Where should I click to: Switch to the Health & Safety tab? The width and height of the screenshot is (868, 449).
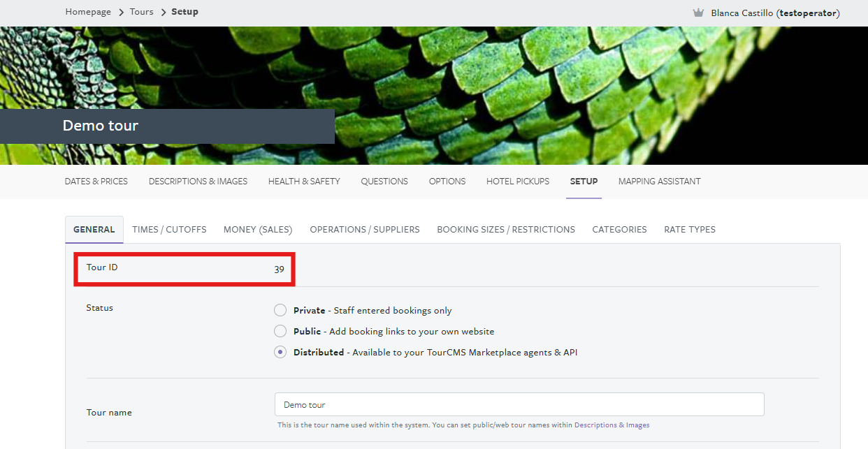tap(304, 182)
